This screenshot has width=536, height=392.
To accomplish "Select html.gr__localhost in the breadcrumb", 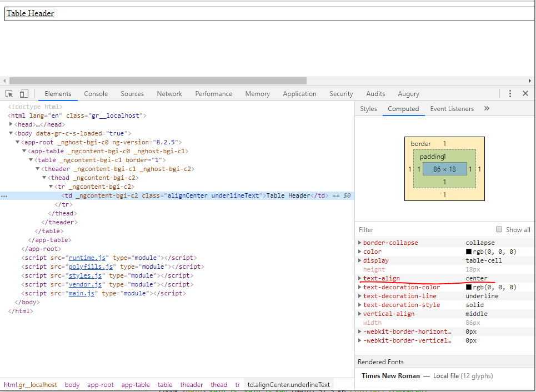I will (31, 384).
